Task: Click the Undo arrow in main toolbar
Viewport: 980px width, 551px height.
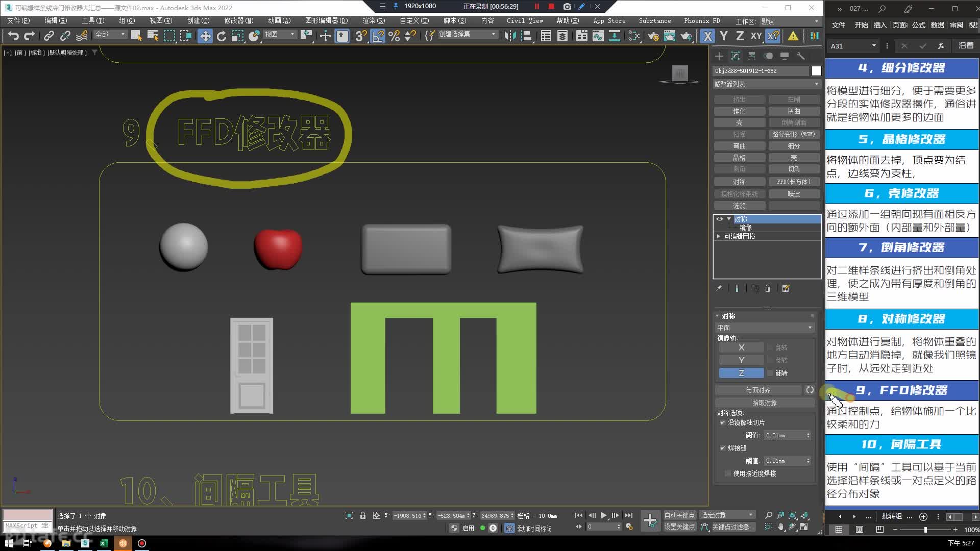Action: 14,36
